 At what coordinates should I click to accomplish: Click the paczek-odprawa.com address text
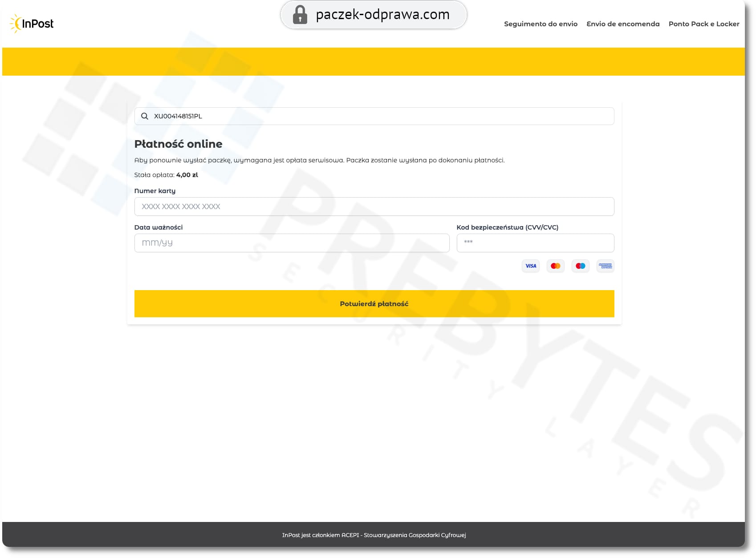tap(382, 15)
